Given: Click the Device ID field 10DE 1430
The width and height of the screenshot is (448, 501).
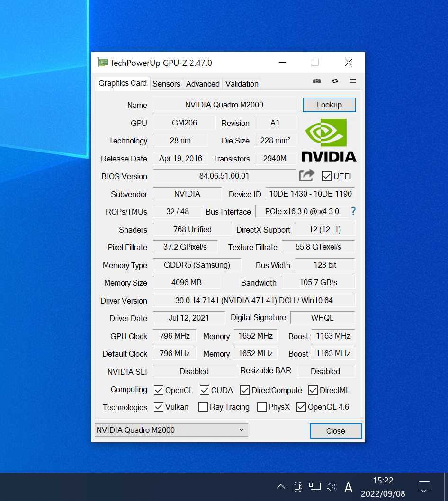Looking at the screenshot, I should [x=310, y=194].
